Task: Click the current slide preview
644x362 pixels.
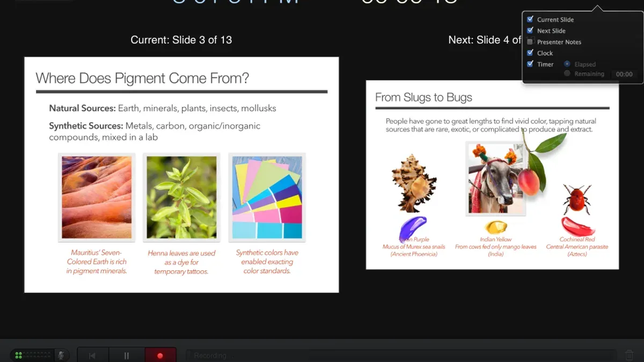Action: (x=181, y=175)
